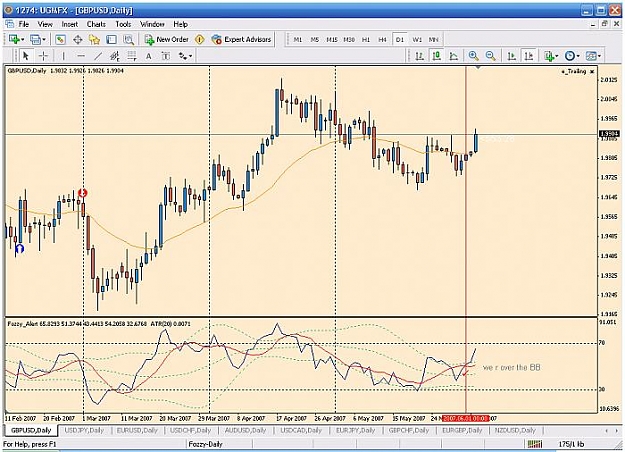Open the Data Window crosshair-target icon
This screenshot has height=452, width=625.
click(77, 39)
